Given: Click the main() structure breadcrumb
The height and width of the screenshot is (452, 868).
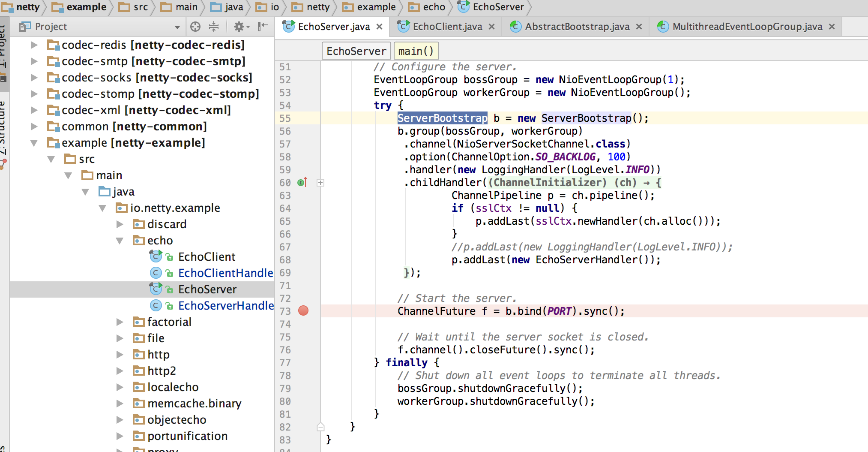Looking at the screenshot, I should point(416,51).
